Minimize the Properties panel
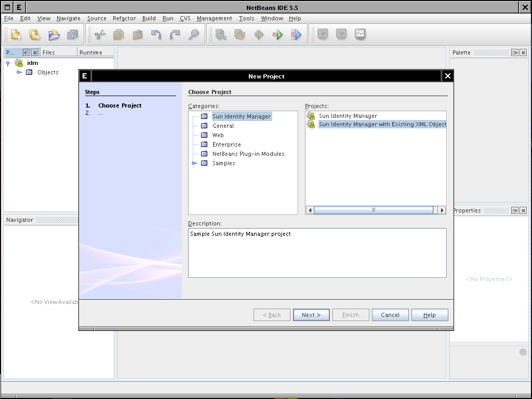This screenshot has width=532, height=399. tap(515, 211)
